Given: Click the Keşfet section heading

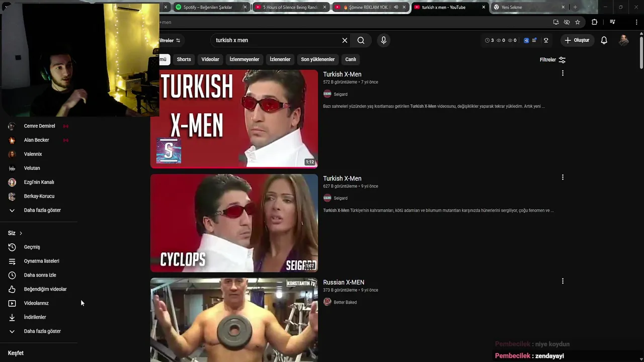Looking at the screenshot, I should [16, 353].
